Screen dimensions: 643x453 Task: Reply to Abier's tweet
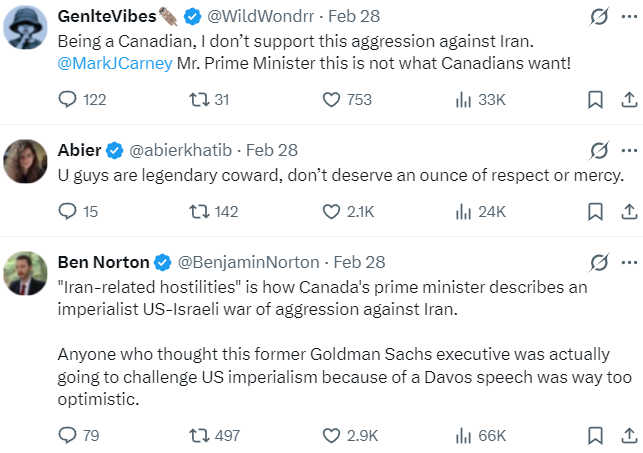coord(68,211)
